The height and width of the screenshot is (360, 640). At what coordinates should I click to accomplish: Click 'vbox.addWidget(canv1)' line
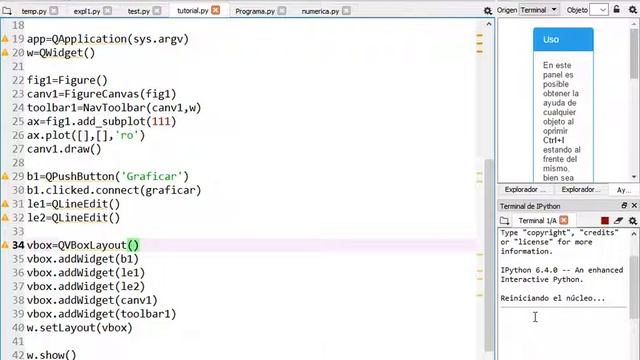click(92, 300)
